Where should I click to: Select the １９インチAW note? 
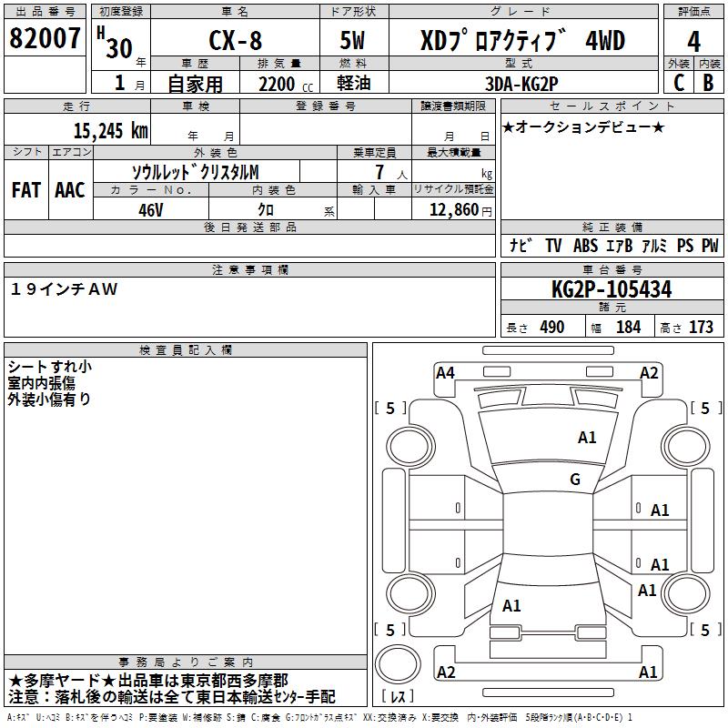coord(64,289)
